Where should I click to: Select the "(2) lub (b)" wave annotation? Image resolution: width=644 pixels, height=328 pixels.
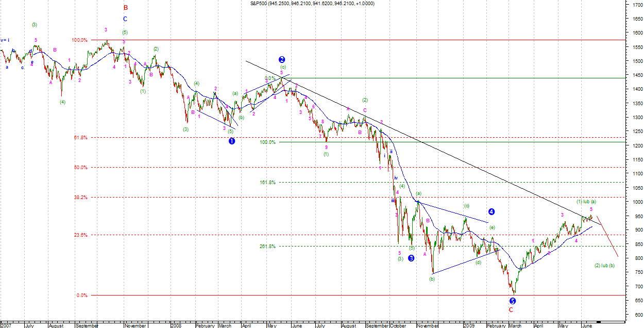(x=604, y=265)
